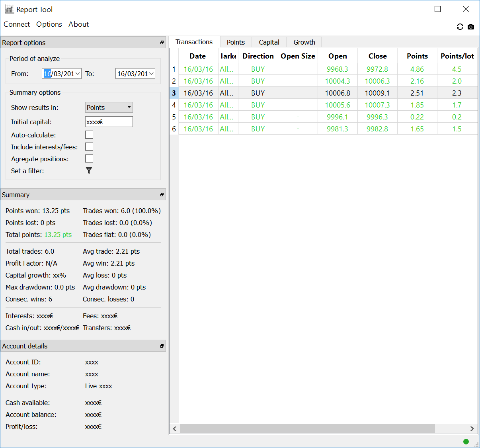Screen dimensions: 480x448
Task: Sort the table by the Points column header
Action: pyautogui.click(x=417, y=56)
